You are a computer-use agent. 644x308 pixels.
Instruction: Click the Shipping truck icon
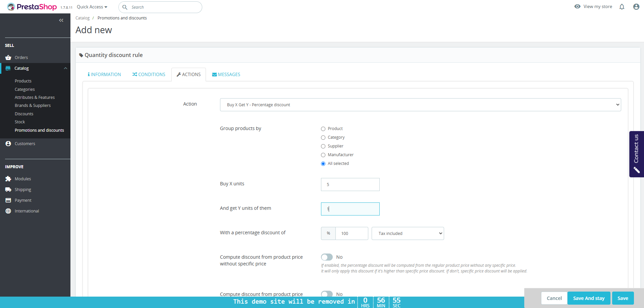coord(8,190)
